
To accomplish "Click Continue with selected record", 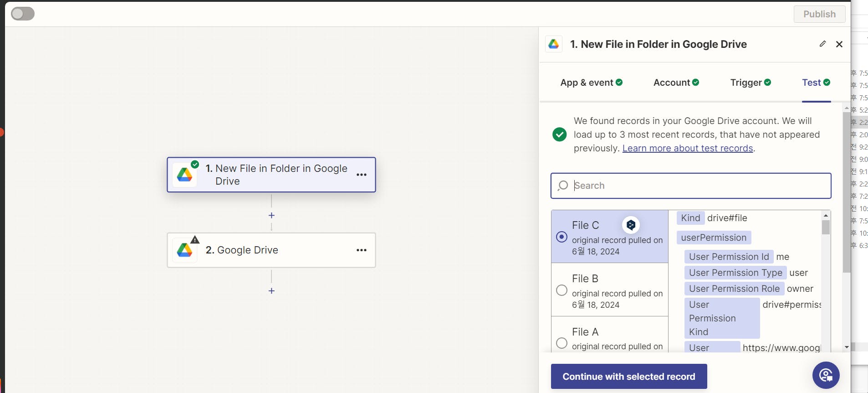I will click(628, 377).
